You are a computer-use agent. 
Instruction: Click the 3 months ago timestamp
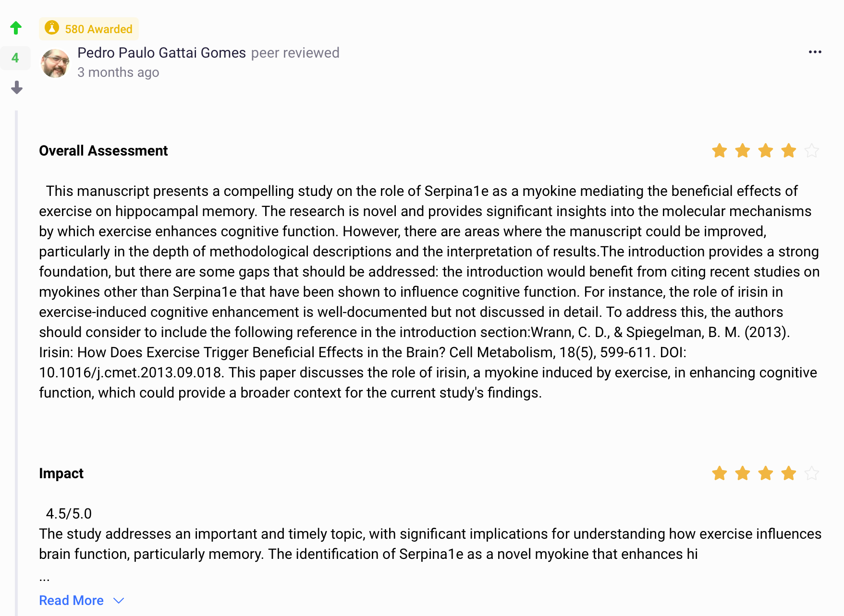coord(118,72)
